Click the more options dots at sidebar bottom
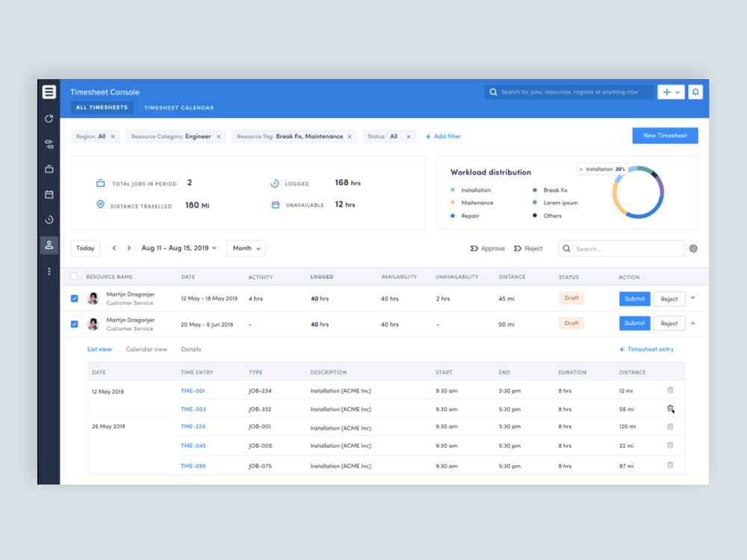The image size is (747, 560). [49, 271]
